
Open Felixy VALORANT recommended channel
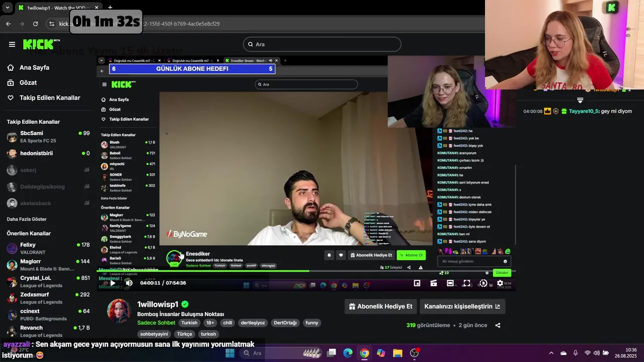[48, 248]
